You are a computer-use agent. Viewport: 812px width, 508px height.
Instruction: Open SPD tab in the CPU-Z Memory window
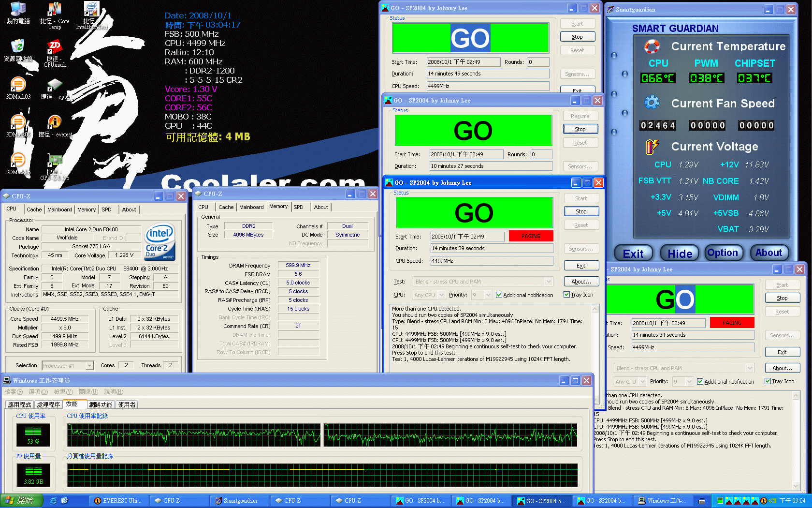pos(299,207)
